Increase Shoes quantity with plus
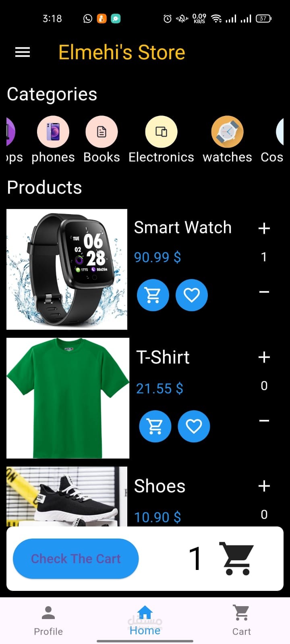The width and height of the screenshot is (290, 644). pyautogui.click(x=264, y=486)
